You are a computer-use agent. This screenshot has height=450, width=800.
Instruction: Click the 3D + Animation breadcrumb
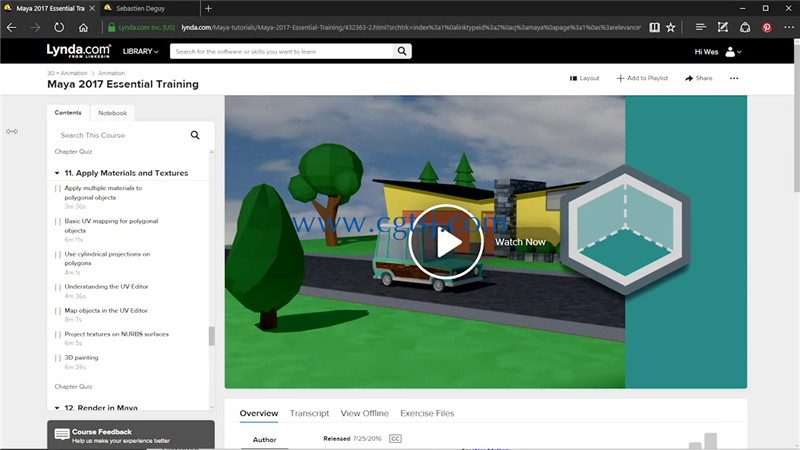67,73
